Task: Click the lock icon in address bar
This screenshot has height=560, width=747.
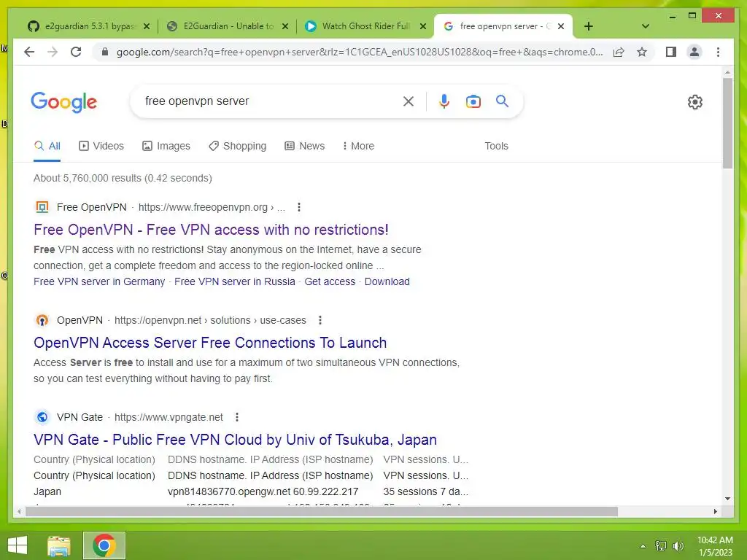Action: point(105,52)
